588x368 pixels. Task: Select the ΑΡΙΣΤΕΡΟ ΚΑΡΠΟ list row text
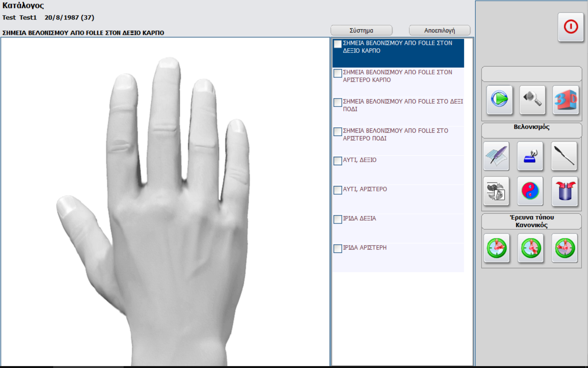pos(397,76)
